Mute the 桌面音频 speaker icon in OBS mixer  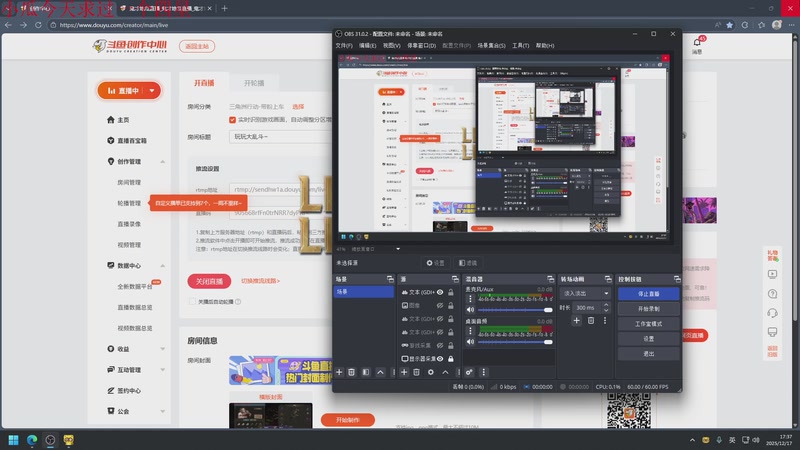470,342
